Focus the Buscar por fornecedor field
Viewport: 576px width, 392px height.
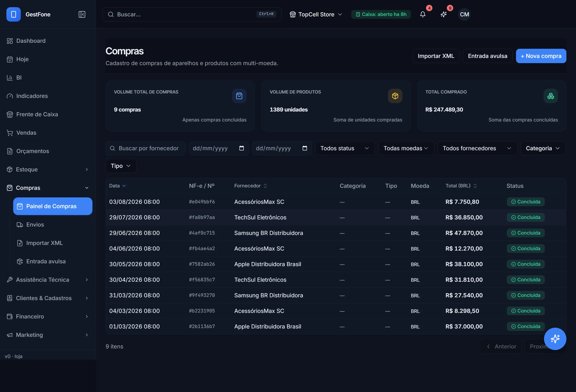click(x=145, y=148)
